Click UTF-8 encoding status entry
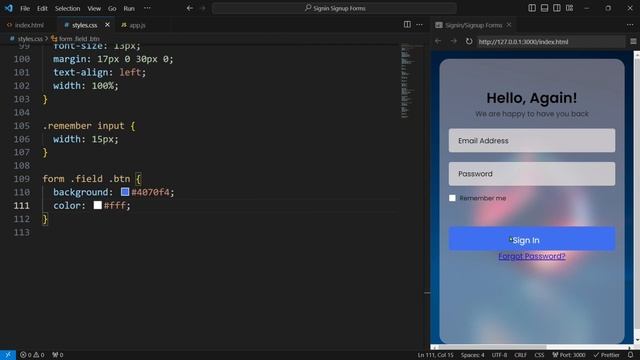The width and height of the screenshot is (640, 360). 499,355
